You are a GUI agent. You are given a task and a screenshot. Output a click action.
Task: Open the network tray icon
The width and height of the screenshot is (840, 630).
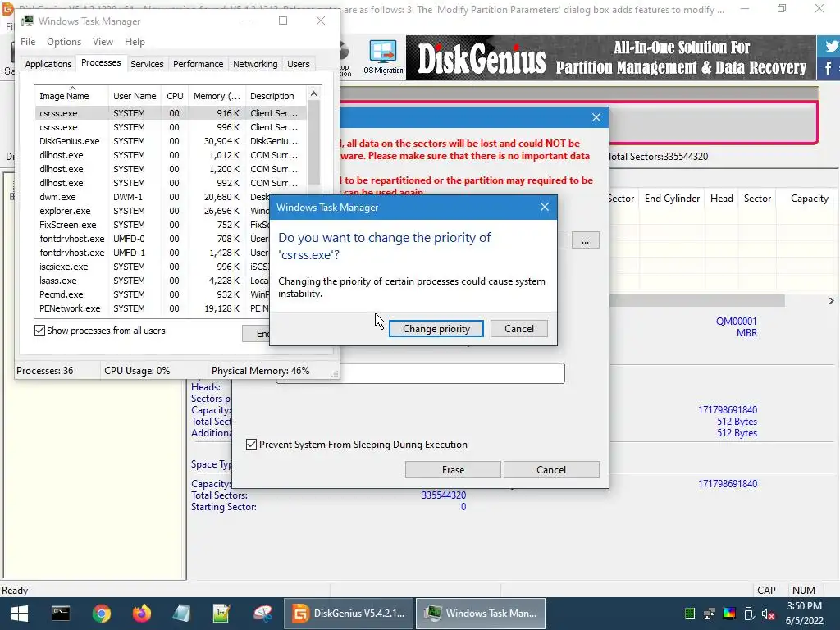pyautogui.click(x=710, y=614)
